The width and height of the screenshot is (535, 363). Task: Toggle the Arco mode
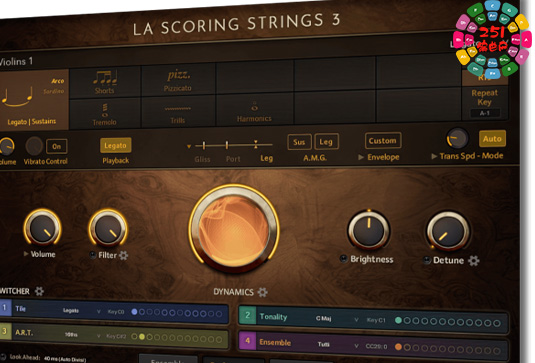pos(58,81)
